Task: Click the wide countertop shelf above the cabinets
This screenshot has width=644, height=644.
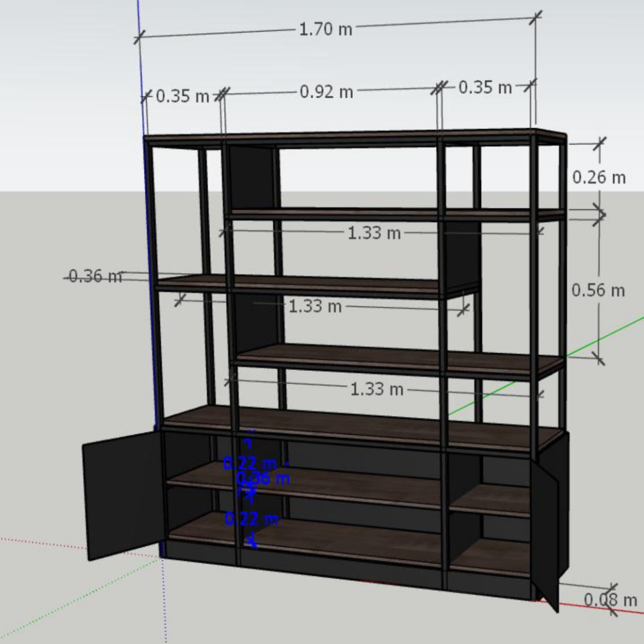Action: point(362,426)
